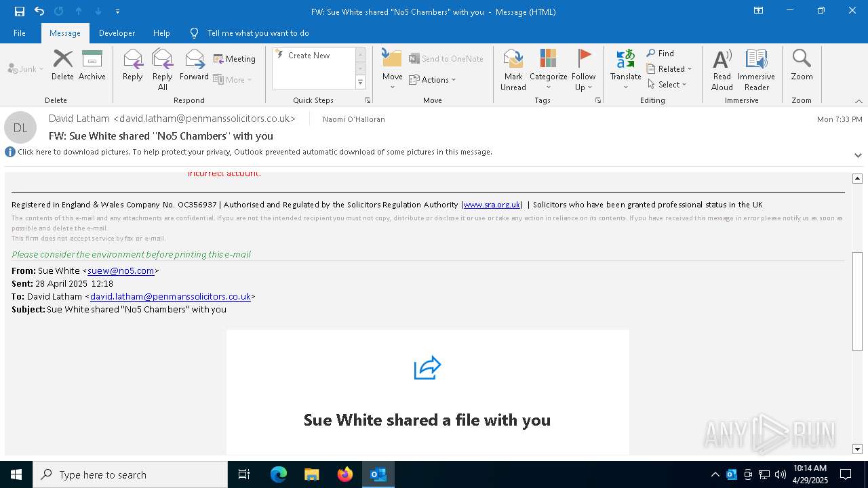Image resolution: width=868 pixels, height=488 pixels.
Task: Open the Categorize color menu
Action: pos(549,70)
